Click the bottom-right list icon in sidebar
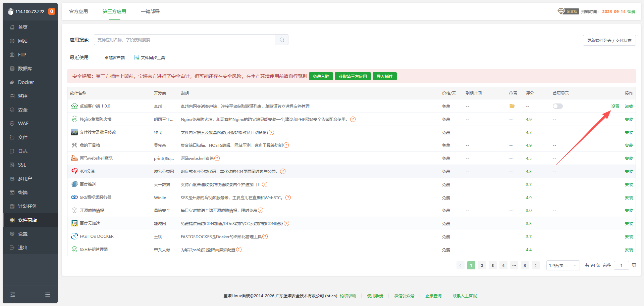This screenshot has width=644, height=306. (x=48, y=295)
